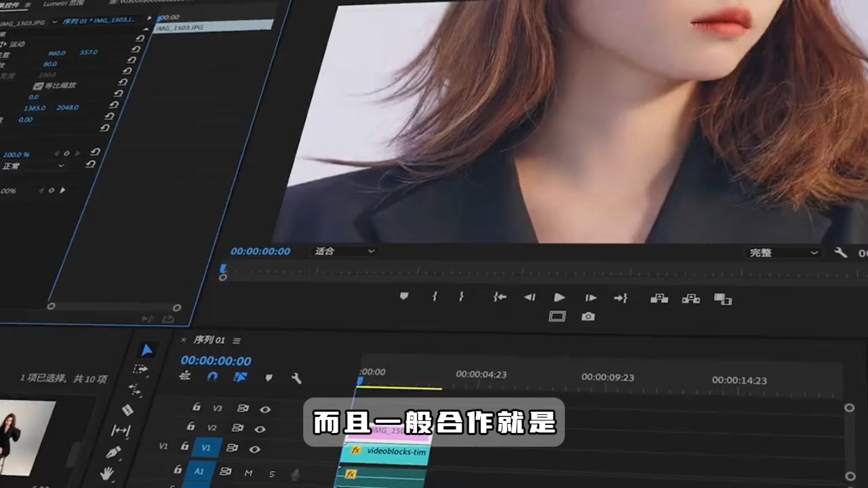Image resolution: width=868 pixels, height=488 pixels.
Task: Reset the 100.0 % opacity parameter
Action: [95, 152]
